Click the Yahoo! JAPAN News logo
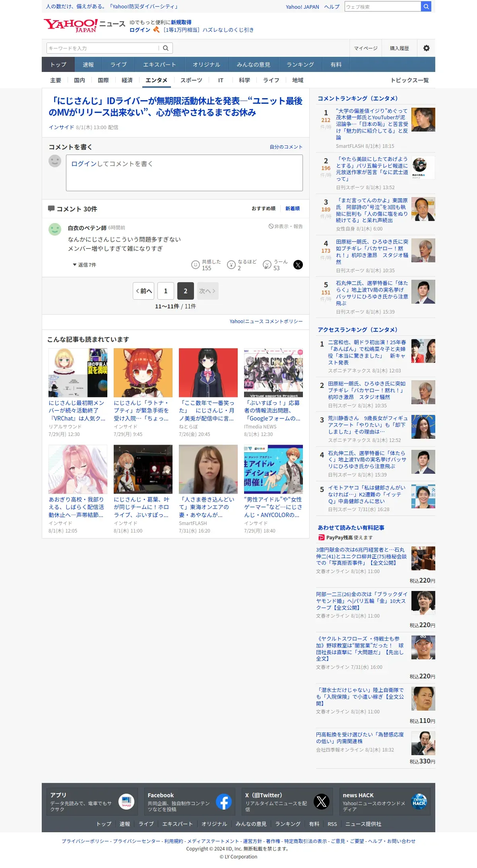Image resolution: width=477 pixels, height=868 pixels. (x=85, y=25)
